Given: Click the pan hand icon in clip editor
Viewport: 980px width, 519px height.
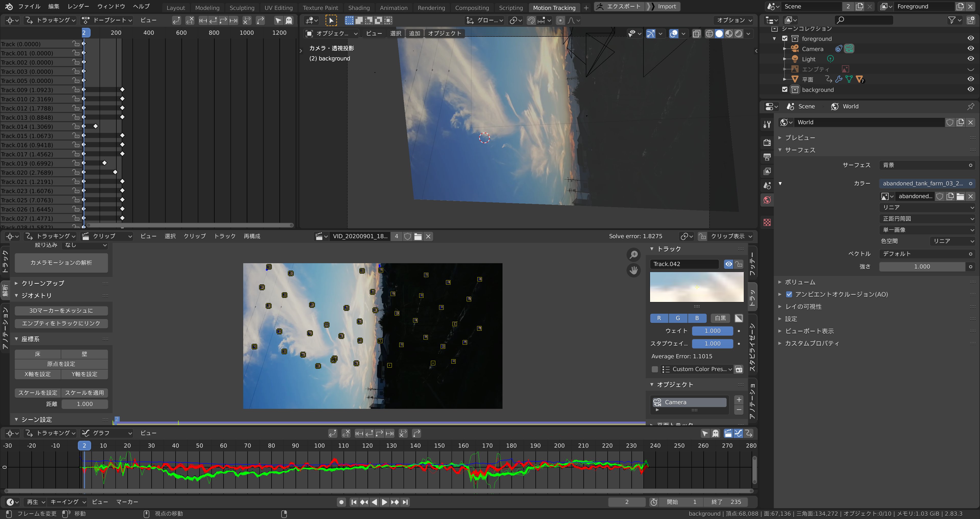Looking at the screenshot, I should click(633, 270).
